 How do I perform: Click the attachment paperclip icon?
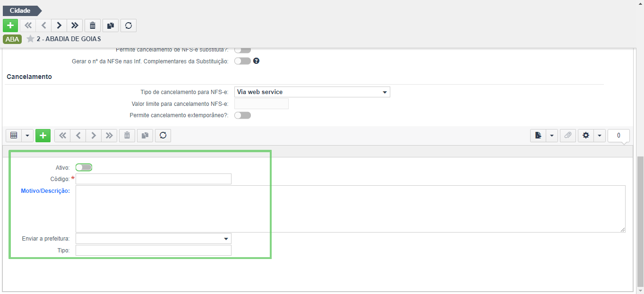[568, 136]
